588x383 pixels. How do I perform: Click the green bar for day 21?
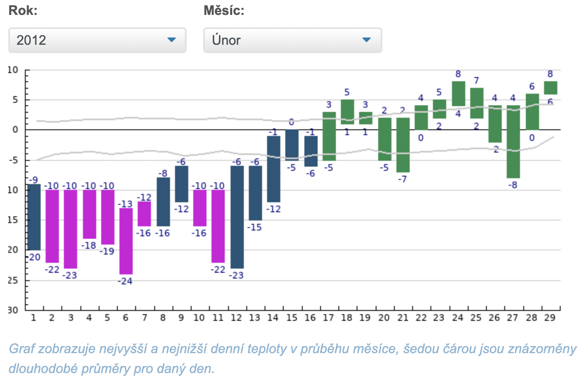click(403, 145)
